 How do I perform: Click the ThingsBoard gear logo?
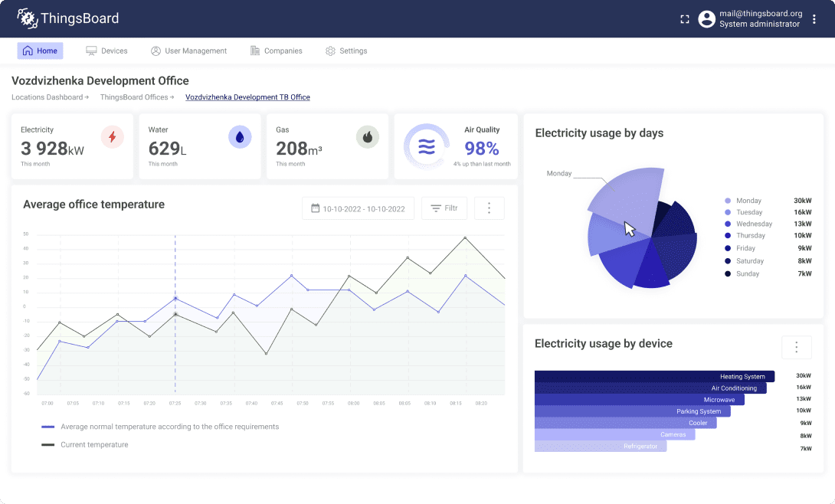[28, 18]
